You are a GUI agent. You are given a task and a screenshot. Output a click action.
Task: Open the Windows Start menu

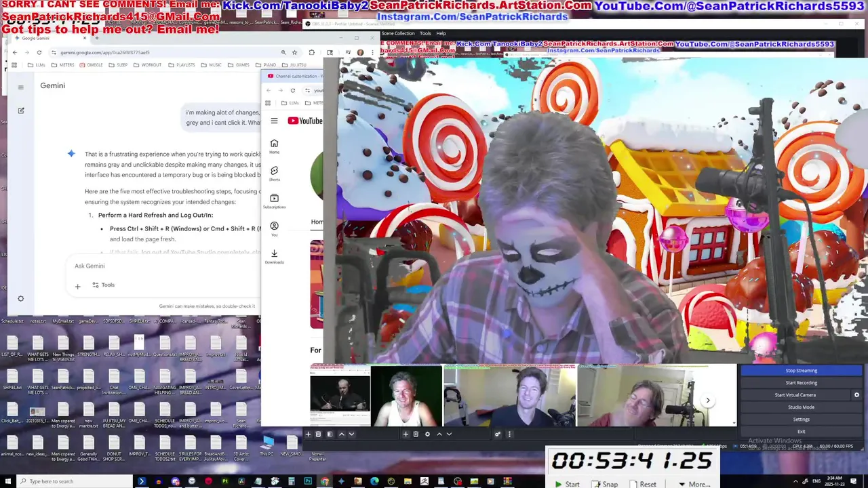pyautogui.click(x=7, y=481)
